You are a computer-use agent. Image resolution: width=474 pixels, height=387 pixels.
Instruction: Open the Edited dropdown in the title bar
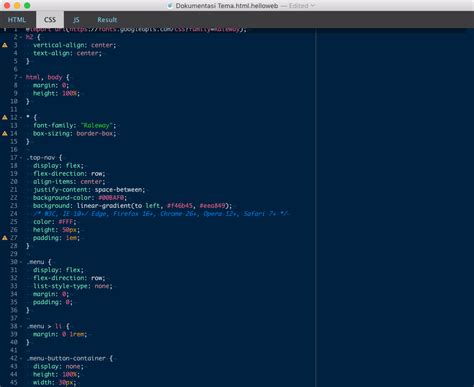(302, 6)
